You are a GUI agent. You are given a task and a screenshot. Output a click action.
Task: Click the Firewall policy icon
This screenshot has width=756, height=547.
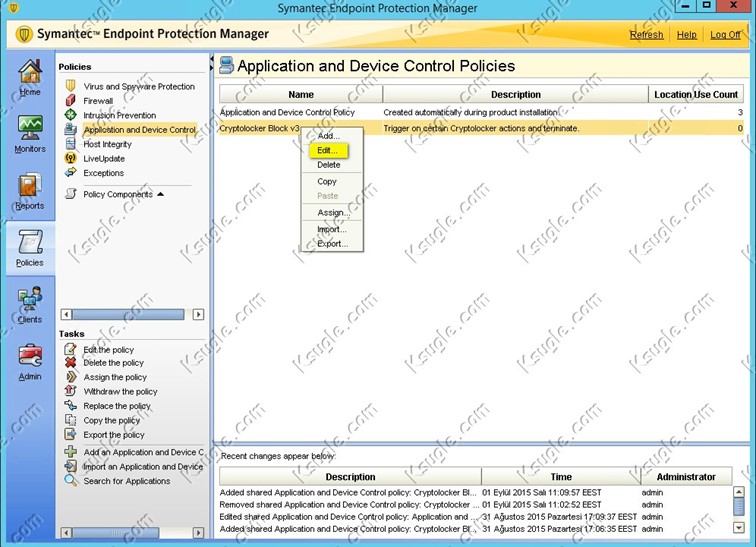(x=70, y=100)
